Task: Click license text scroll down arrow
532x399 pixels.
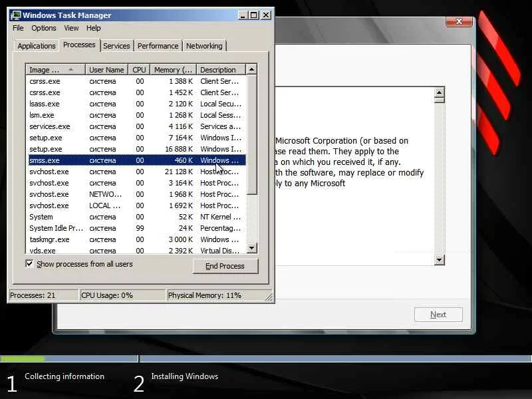Action: pos(440,260)
